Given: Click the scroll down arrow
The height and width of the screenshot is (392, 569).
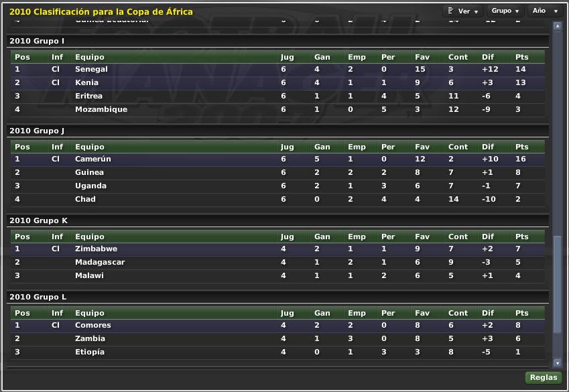Looking at the screenshot, I should coord(557,362).
